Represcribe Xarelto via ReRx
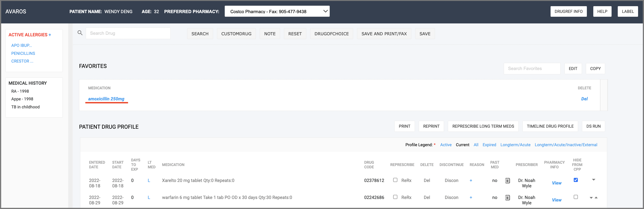644x209 pixels. pos(406,180)
